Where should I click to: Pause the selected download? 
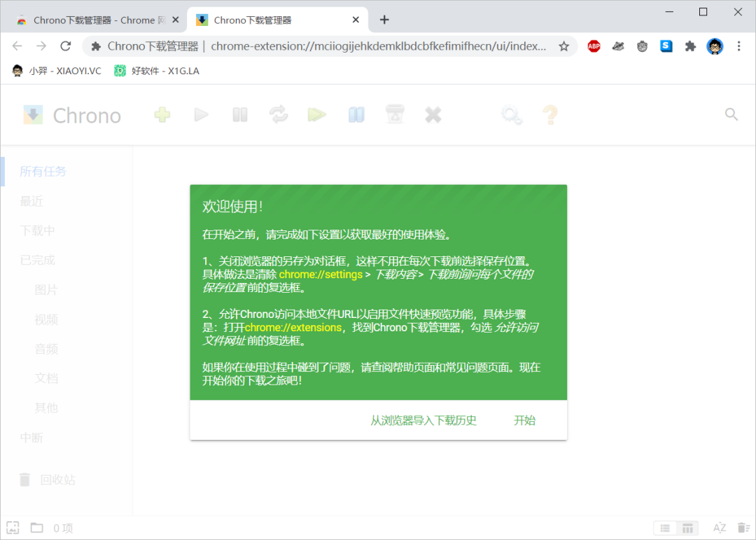[x=240, y=114]
